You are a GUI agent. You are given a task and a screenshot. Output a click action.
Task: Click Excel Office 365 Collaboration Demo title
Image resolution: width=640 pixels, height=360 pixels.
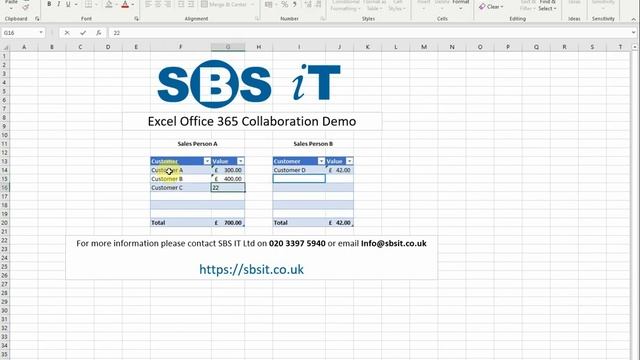point(252,121)
